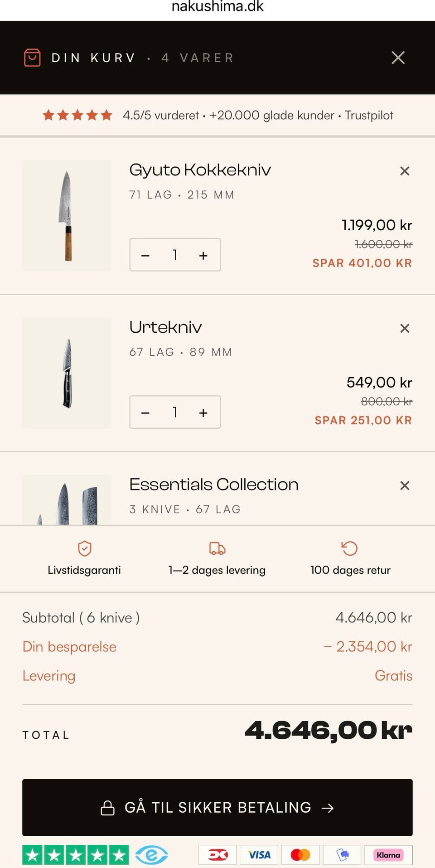435x868 pixels.
Task: Click the green Trustpilot stars badge
Action: 76,855
